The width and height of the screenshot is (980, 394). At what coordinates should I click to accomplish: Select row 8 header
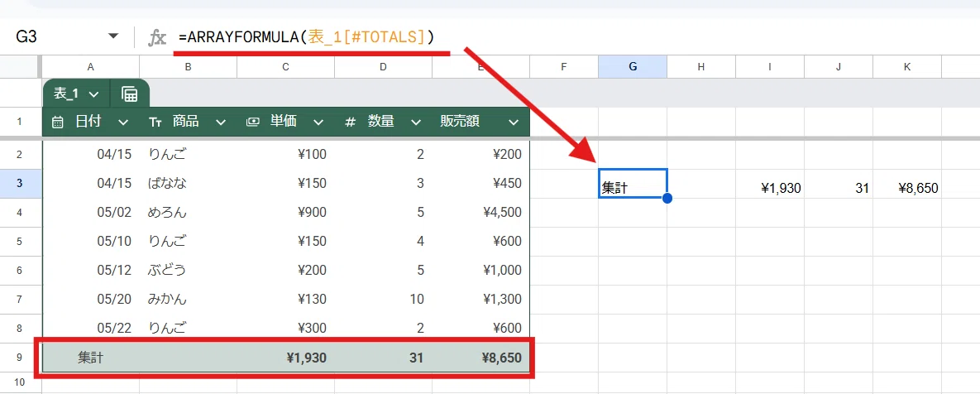click(19, 329)
